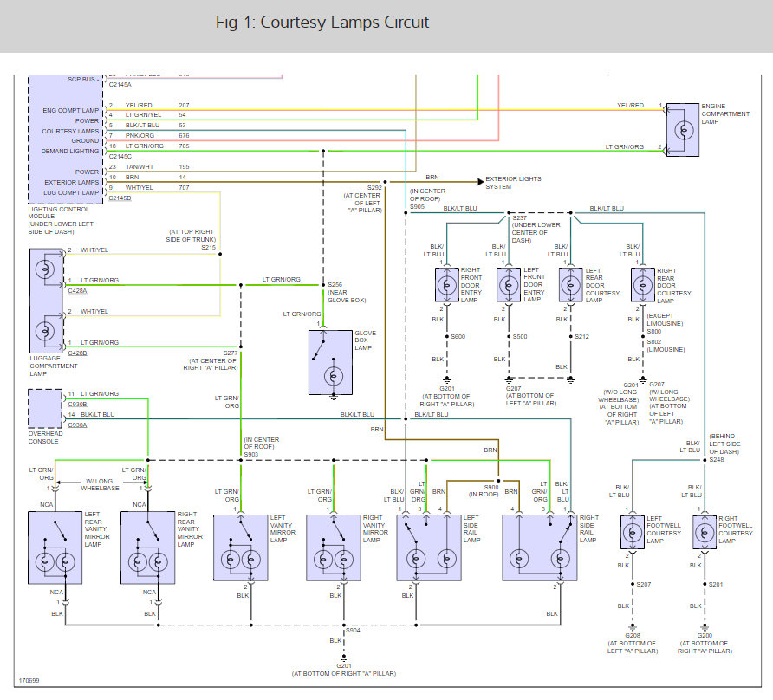Click the 'TAN/WHT' wire color label
Screen dimensions: 773x700
pos(139,167)
